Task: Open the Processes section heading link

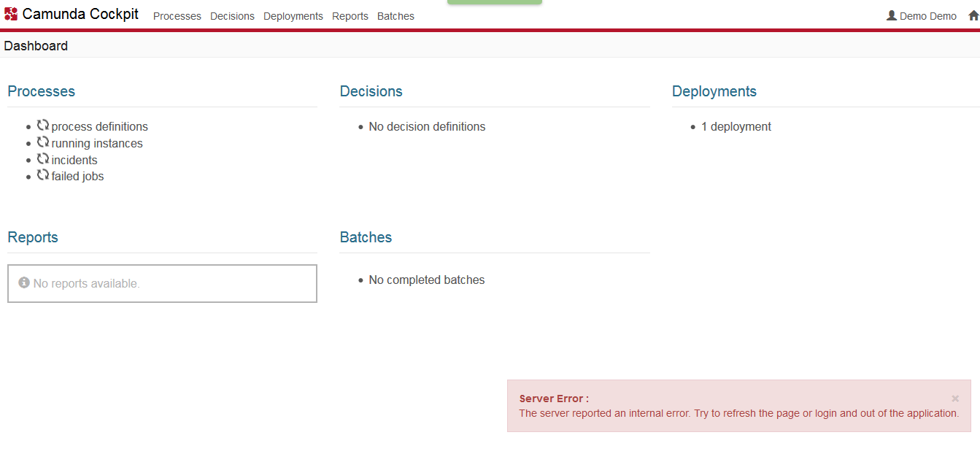Action: click(x=41, y=91)
